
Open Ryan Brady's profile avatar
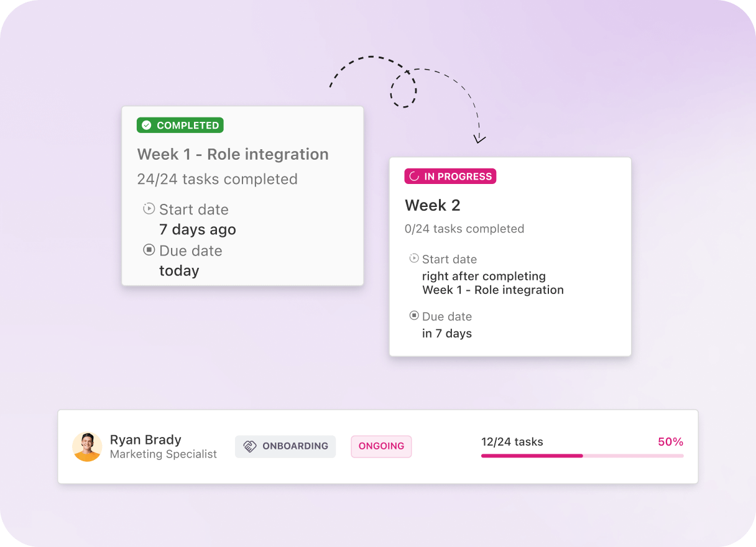coord(87,446)
